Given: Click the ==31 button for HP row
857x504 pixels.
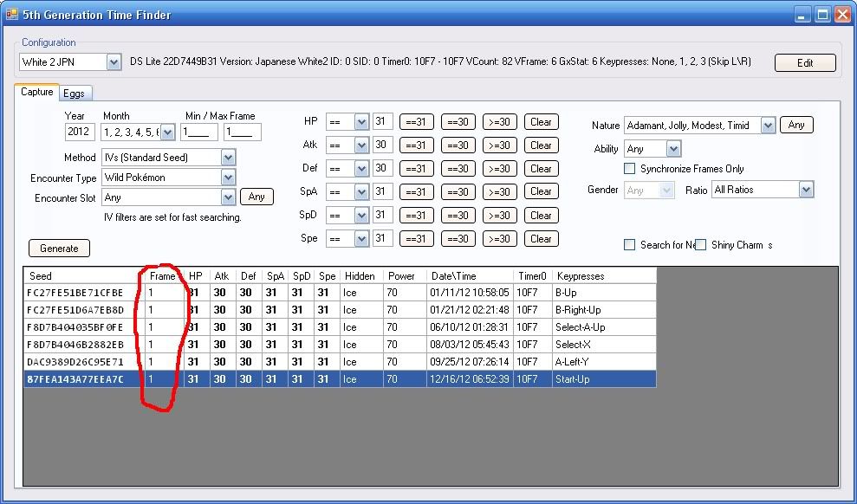Looking at the screenshot, I should [417, 122].
